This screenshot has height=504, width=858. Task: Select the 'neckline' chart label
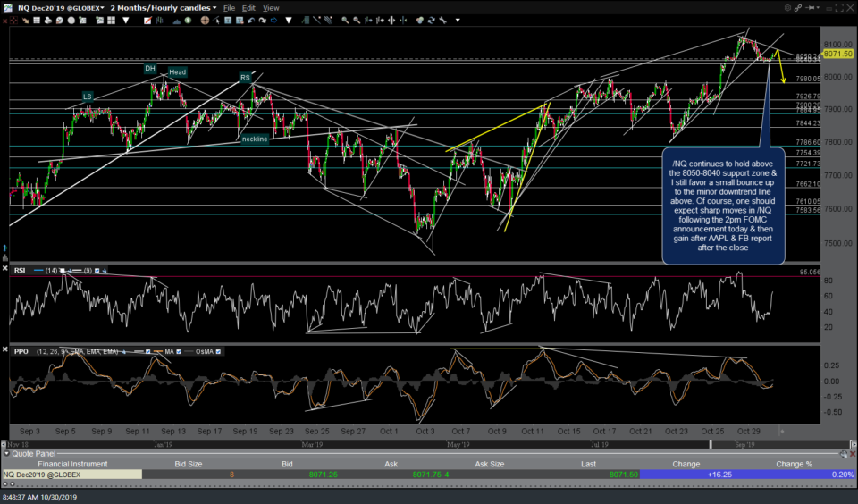[x=255, y=139]
